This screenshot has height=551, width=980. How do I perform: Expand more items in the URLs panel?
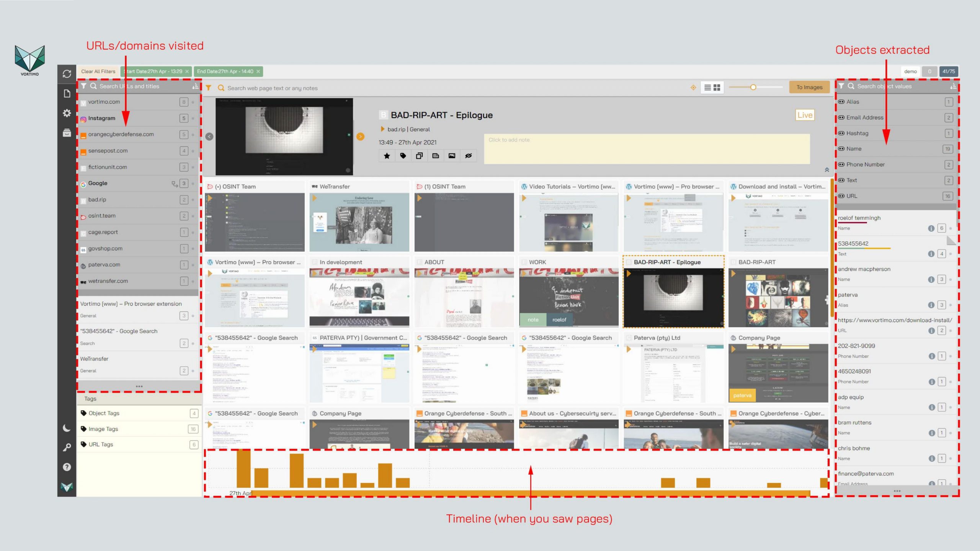(139, 386)
